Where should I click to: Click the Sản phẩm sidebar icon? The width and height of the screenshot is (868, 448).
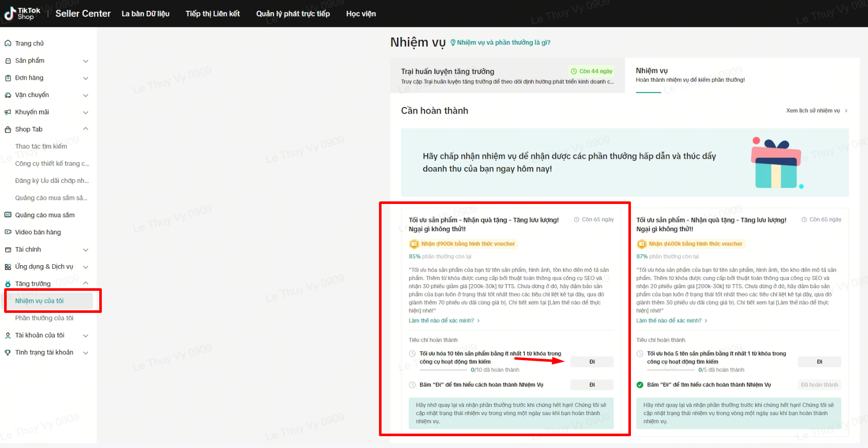point(8,61)
